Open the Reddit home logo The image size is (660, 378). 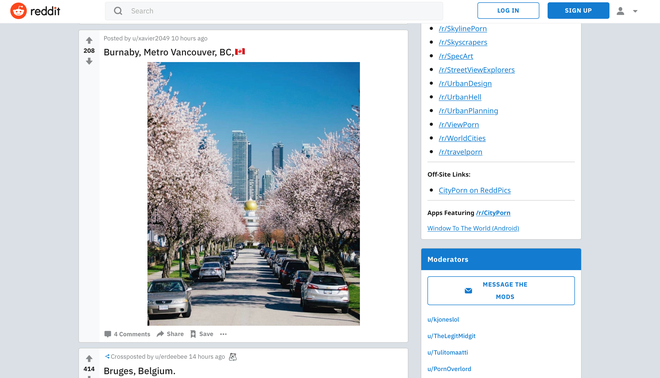coord(35,11)
